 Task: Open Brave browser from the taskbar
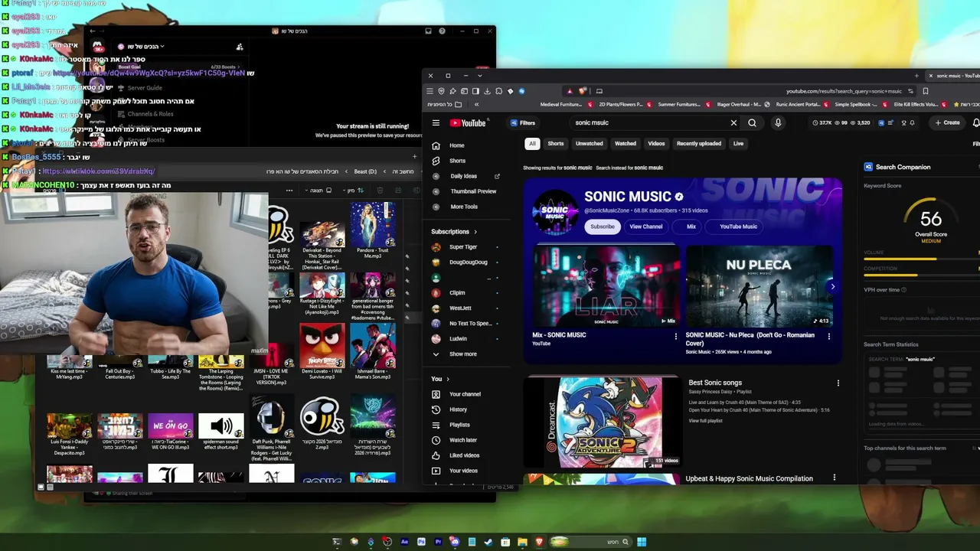[x=537, y=542]
